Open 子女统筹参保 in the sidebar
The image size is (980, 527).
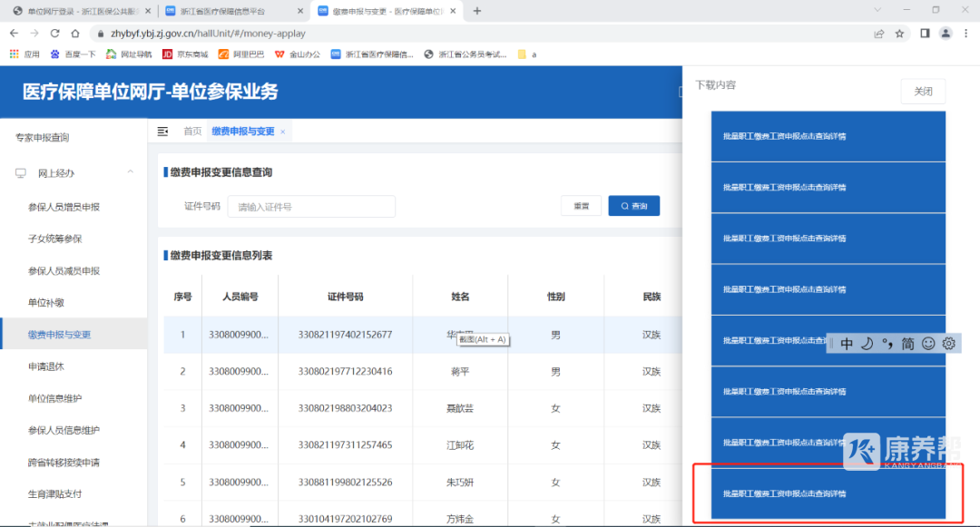click(x=55, y=239)
